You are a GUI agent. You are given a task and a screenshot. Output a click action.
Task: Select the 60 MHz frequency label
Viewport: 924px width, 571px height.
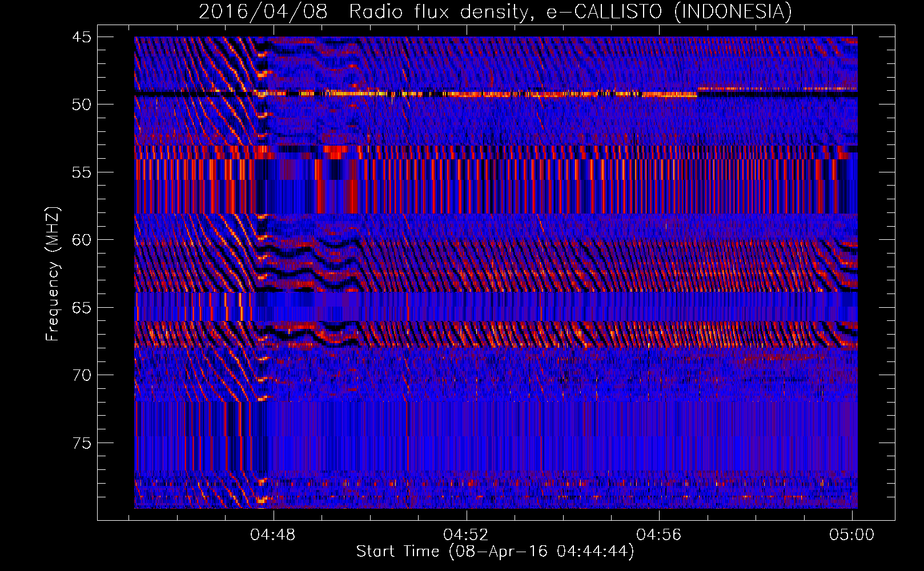81,240
